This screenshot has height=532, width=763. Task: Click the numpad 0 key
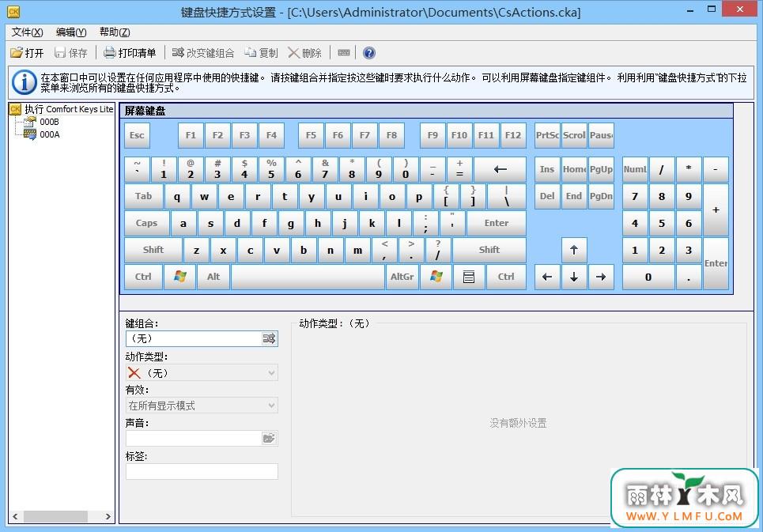coord(648,277)
